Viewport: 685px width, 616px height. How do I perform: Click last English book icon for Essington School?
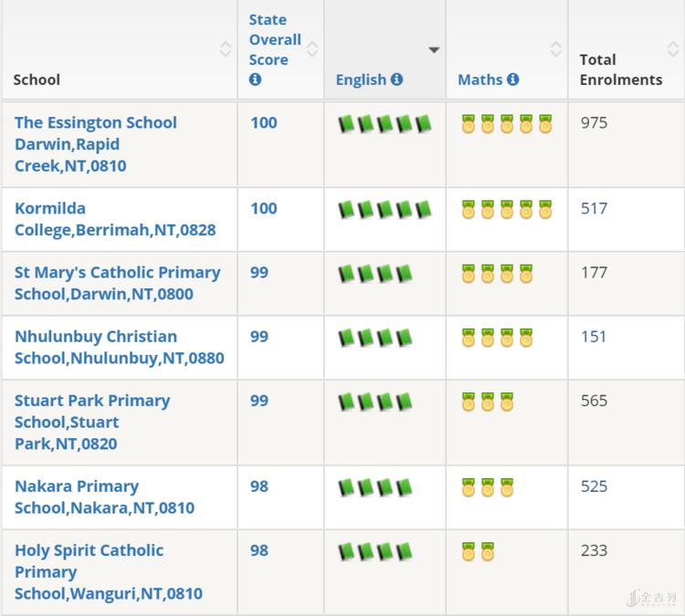pyautogui.click(x=423, y=124)
